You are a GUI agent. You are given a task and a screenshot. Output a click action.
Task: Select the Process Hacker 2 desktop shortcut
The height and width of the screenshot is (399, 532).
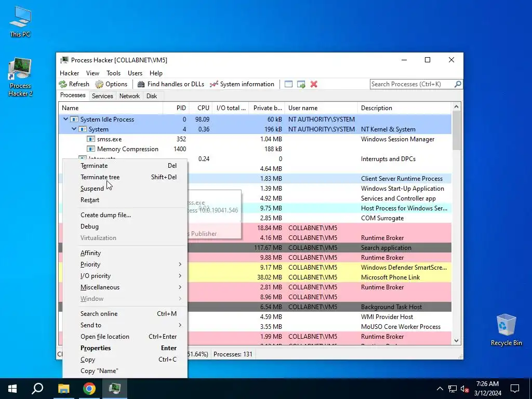click(20, 77)
